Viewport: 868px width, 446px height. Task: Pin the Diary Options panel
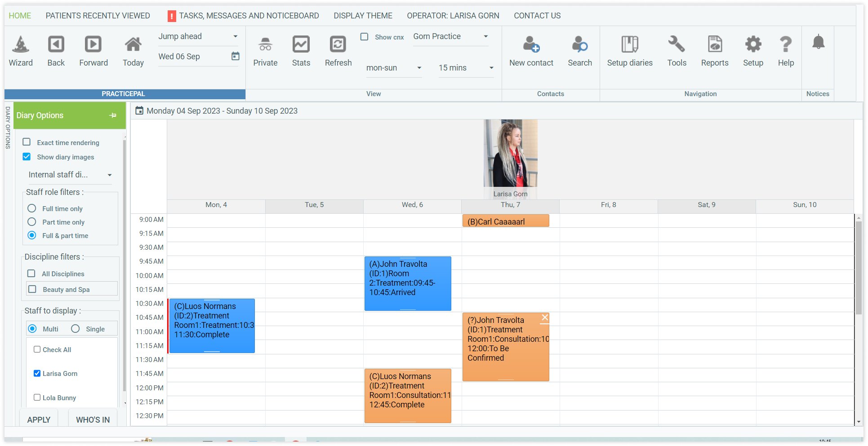pyautogui.click(x=113, y=115)
